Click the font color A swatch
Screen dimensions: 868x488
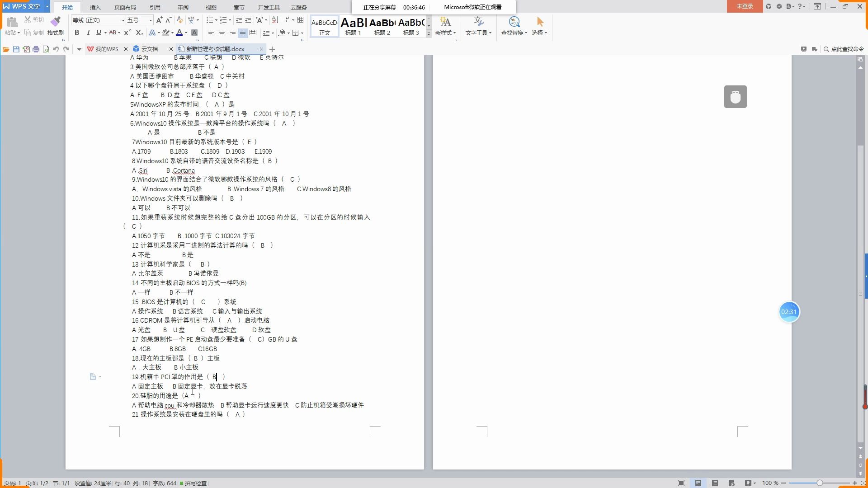(179, 33)
